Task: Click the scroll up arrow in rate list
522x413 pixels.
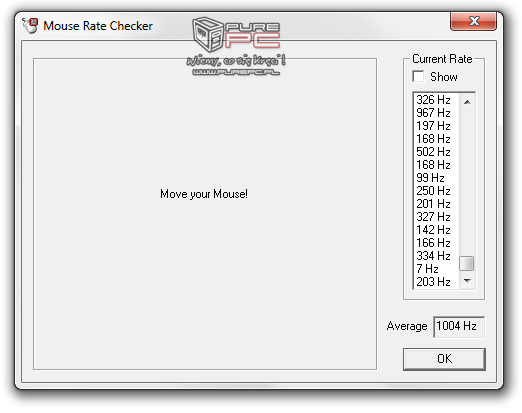Action: tap(467, 102)
